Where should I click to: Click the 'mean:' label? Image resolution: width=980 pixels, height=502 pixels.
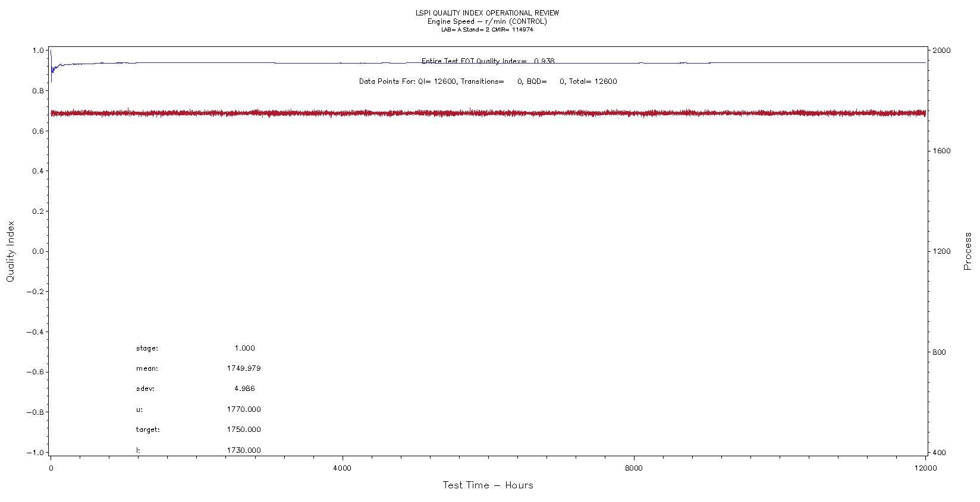coord(147,368)
